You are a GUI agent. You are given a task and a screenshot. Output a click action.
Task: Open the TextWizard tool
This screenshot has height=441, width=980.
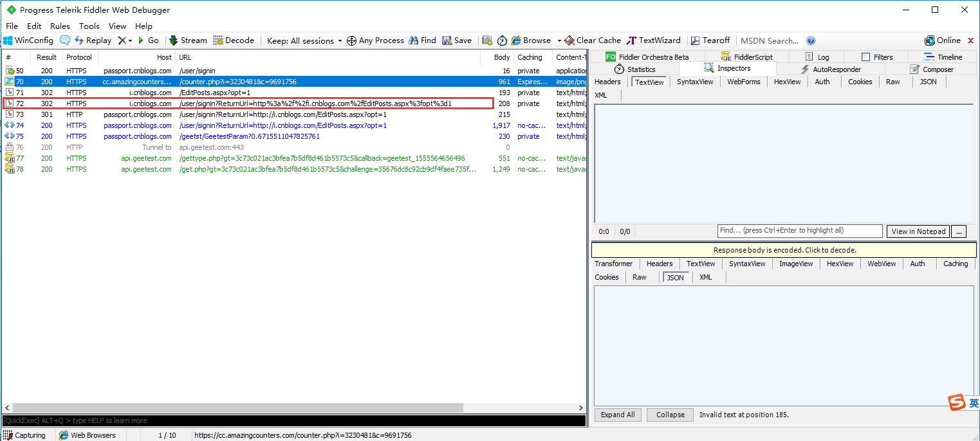tap(654, 40)
